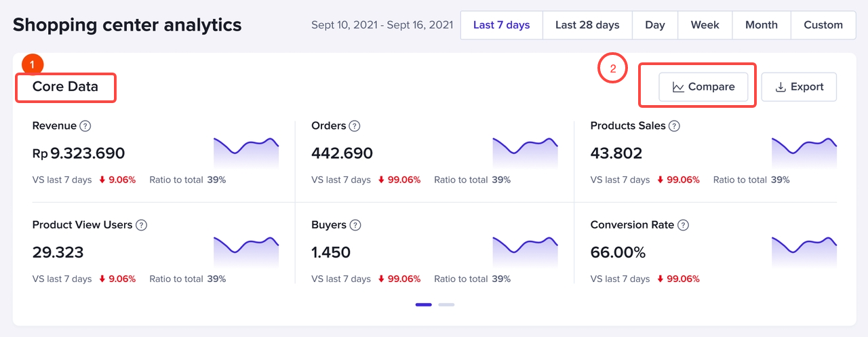Click the help icon next to Revenue
Image resolution: width=868 pixels, height=337 pixels.
(x=85, y=126)
